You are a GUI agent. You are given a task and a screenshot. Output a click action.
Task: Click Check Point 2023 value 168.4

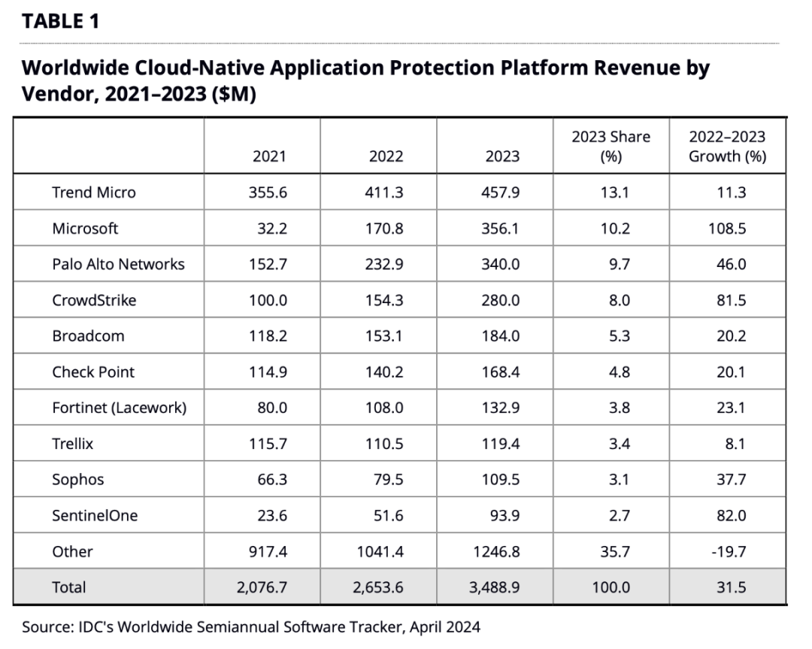[500, 372]
